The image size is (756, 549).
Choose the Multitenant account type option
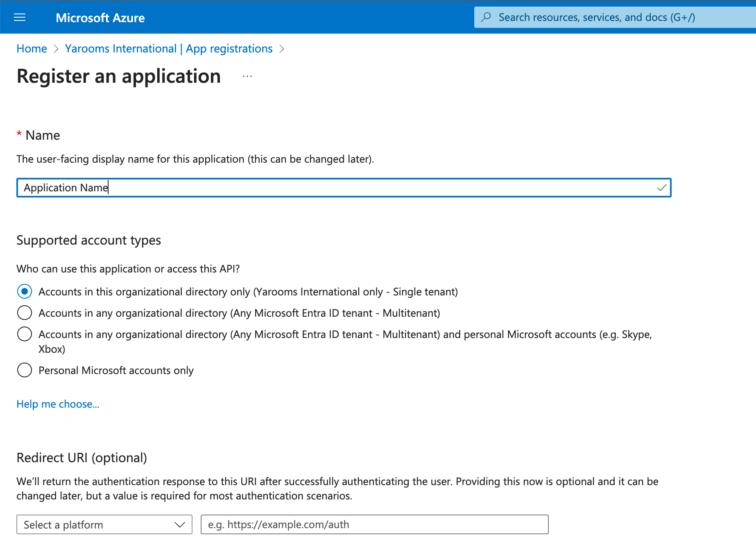pyautogui.click(x=24, y=313)
